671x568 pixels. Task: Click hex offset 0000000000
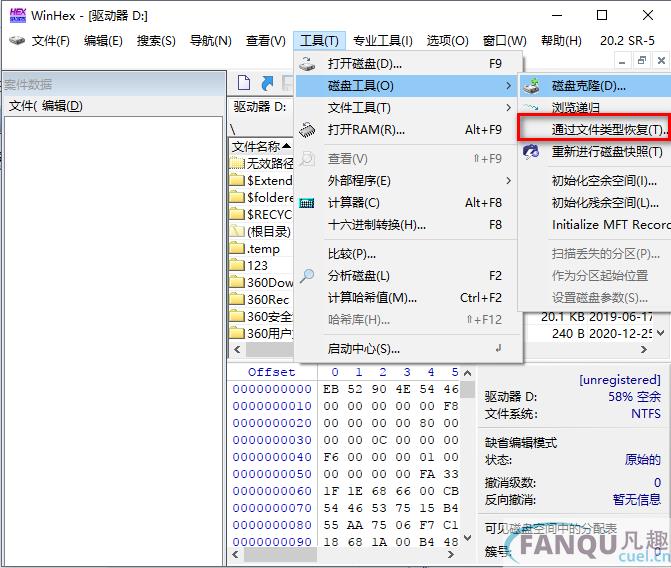(x=272, y=390)
